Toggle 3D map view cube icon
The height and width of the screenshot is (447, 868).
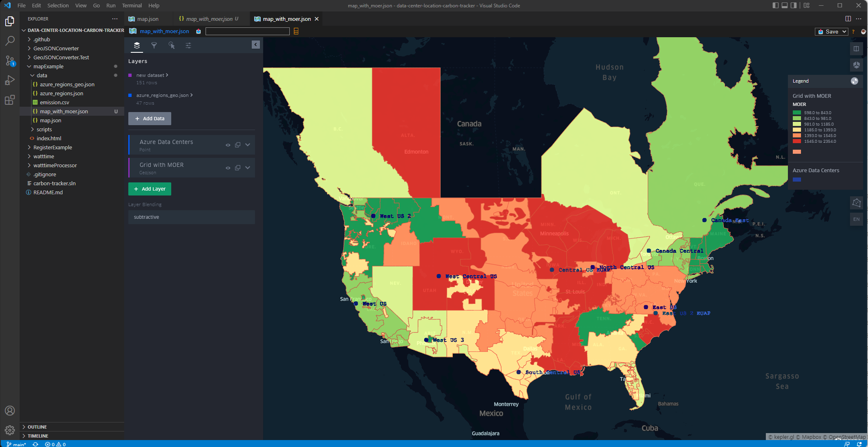[x=856, y=65]
